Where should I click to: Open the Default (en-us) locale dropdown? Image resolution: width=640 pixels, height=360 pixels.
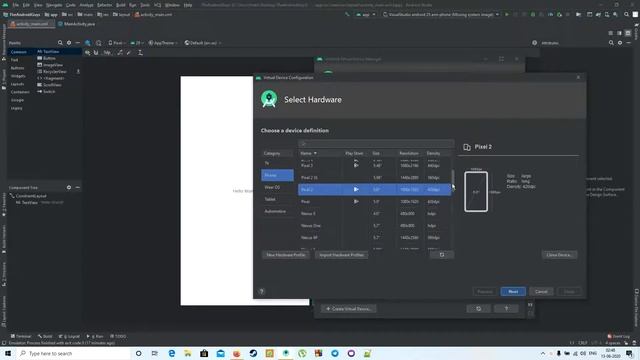(x=203, y=43)
